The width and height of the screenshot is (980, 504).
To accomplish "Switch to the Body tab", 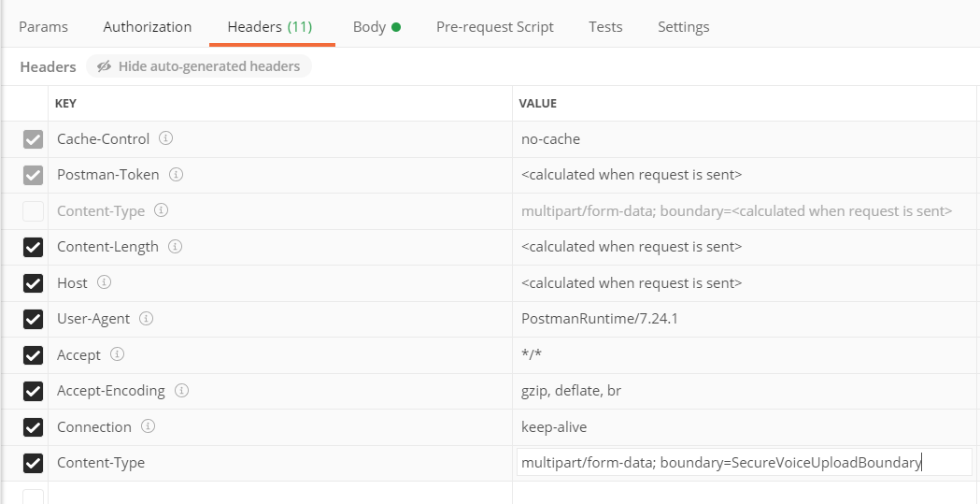I will click(376, 27).
